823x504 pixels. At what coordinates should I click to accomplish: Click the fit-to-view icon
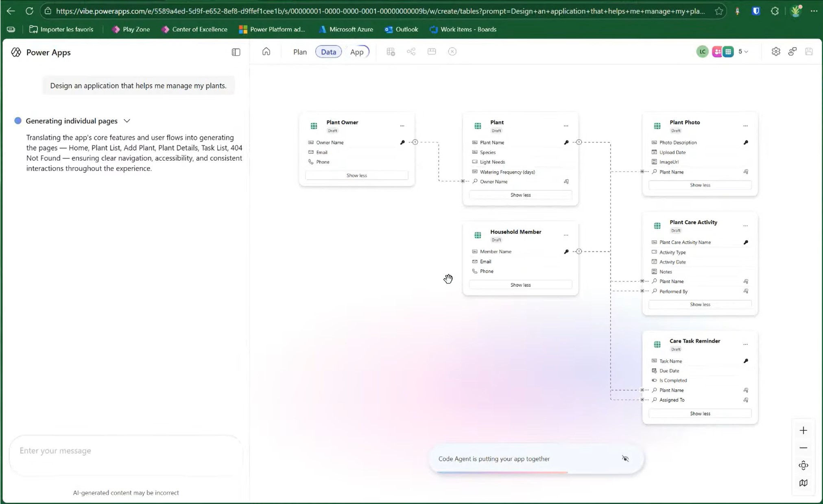tap(803, 465)
